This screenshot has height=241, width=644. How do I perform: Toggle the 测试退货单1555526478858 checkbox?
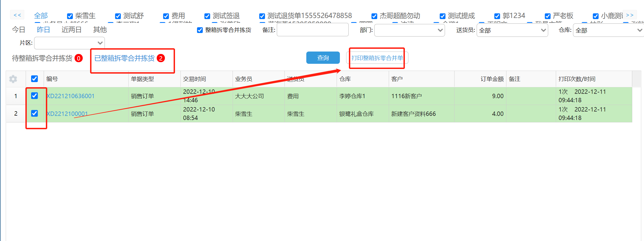[262, 16]
